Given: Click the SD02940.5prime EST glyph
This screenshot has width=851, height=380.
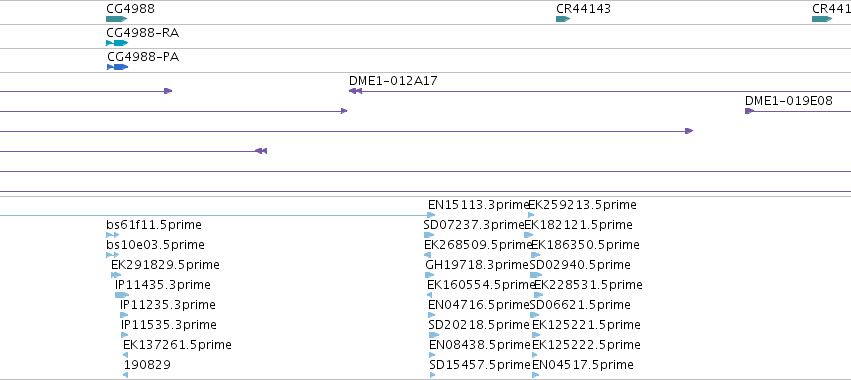Looking at the screenshot, I should point(536,275).
